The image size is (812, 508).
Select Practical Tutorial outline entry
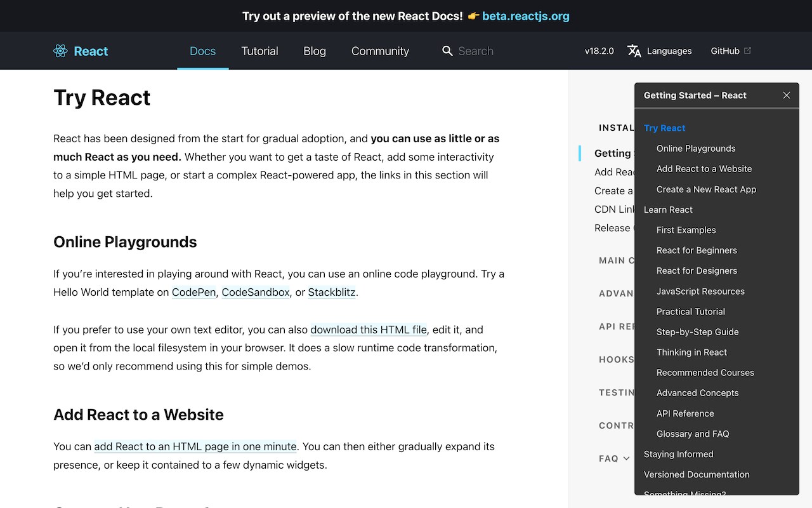point(690,311)
